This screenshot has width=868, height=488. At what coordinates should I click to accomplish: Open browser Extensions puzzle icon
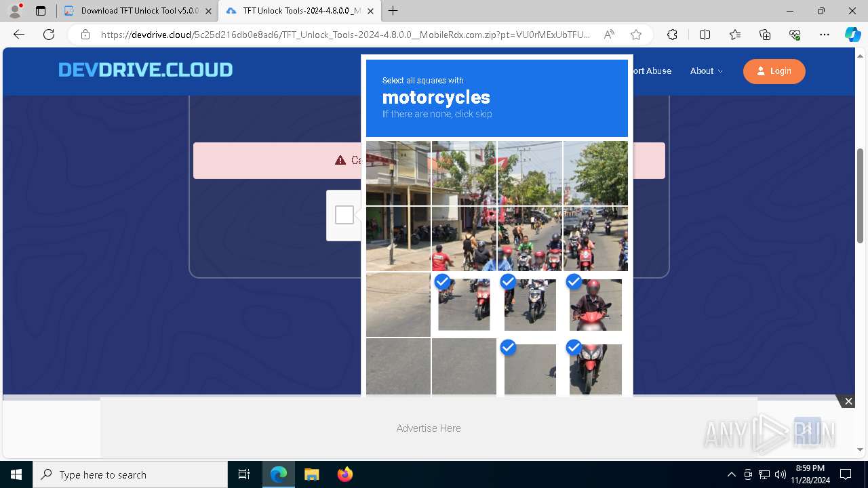pos(672,35)
